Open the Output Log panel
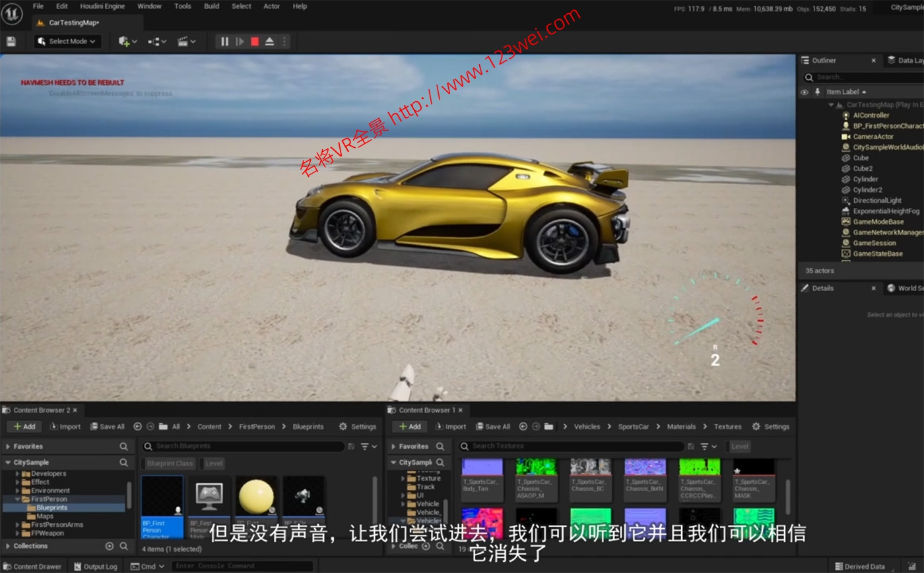Viewport: 924px width, 573px height. pyautogui.click(x=96, y=566)
